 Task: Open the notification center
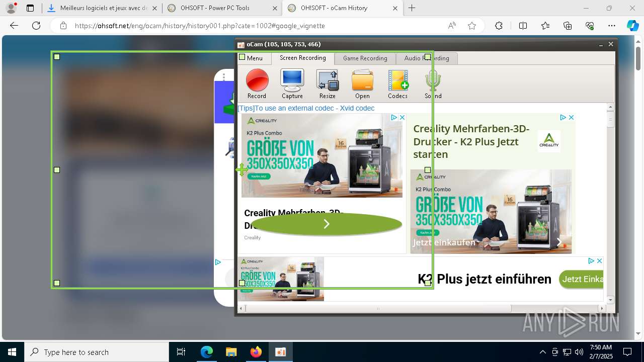[x=627, y=352]
